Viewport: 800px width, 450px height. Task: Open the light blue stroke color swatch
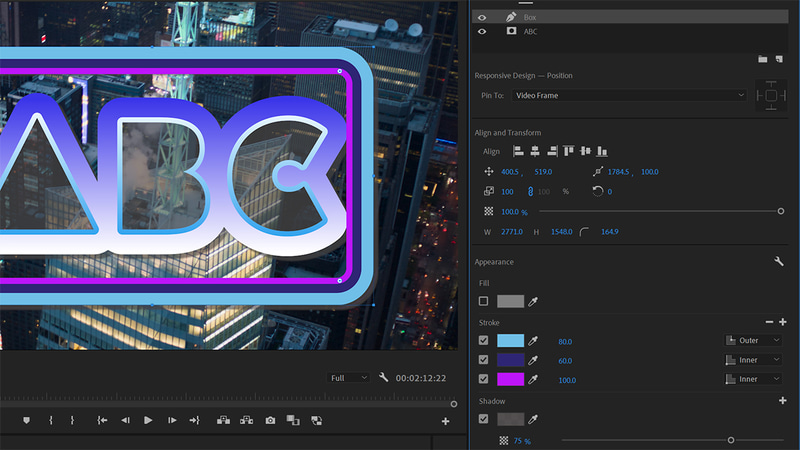pos(510,340)
